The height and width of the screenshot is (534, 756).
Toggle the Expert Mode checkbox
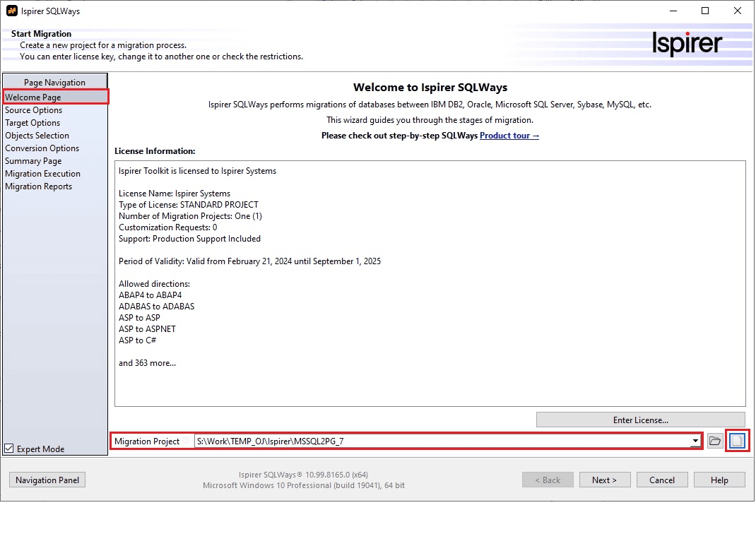pos(9,449)
